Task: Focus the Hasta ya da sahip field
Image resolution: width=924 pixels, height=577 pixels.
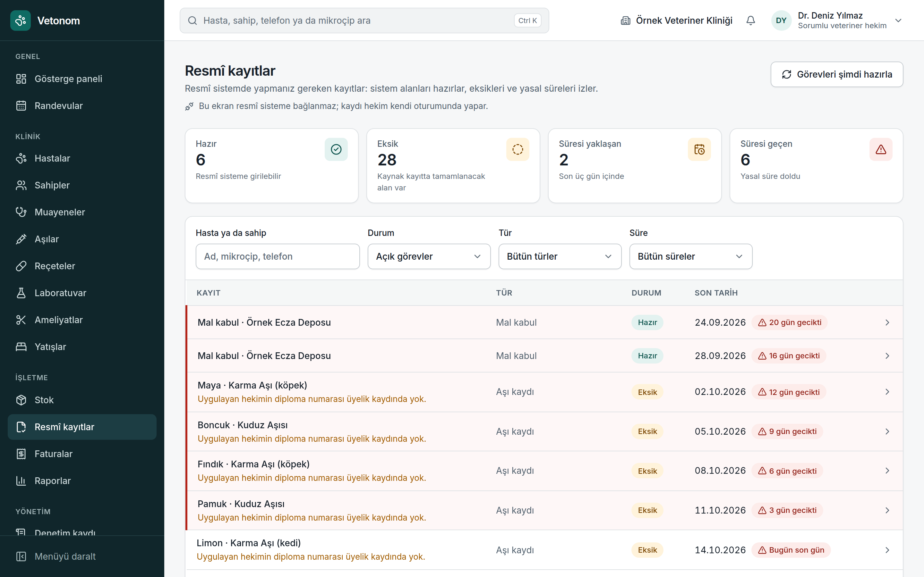Action: [278, 256]
